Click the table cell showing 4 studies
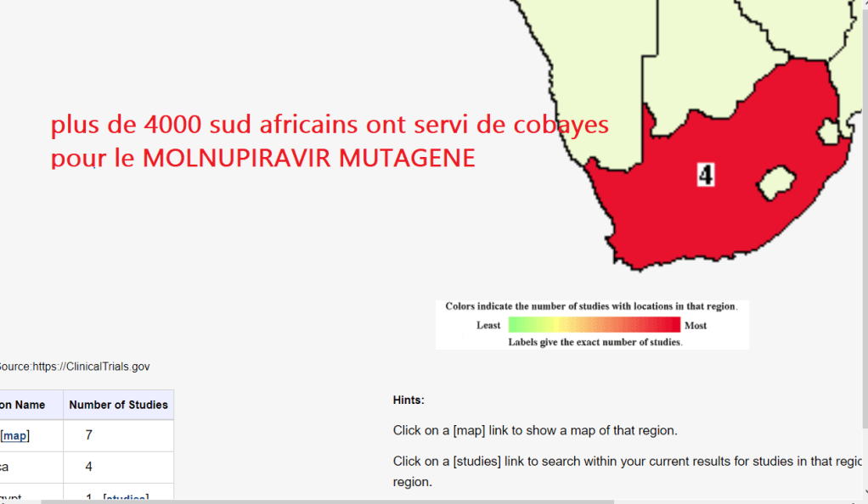This screenshot has width=868, height=504. [x=88, y=467]
